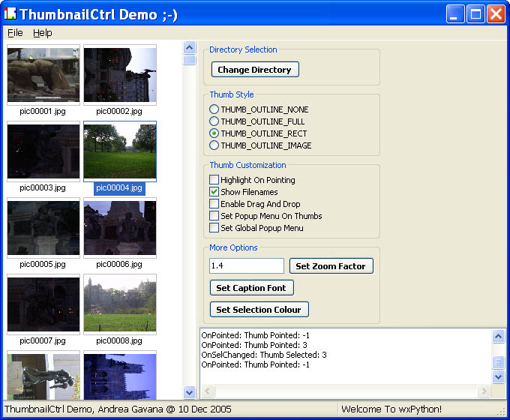Open the File menu
This screenshot has width=510, height=420.
point(15,33)
